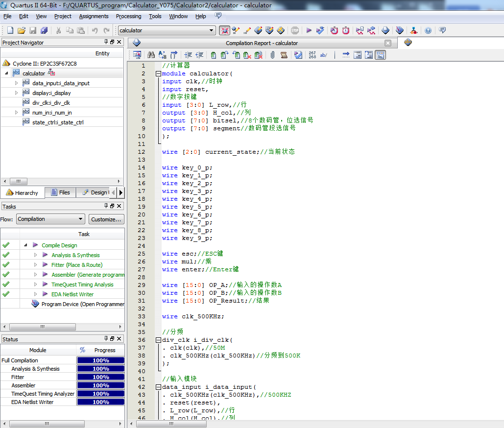The width and height of the screenshot is (504, 428).
Task: Click the Insert File paperclip icon
Action: pos(272,55)
